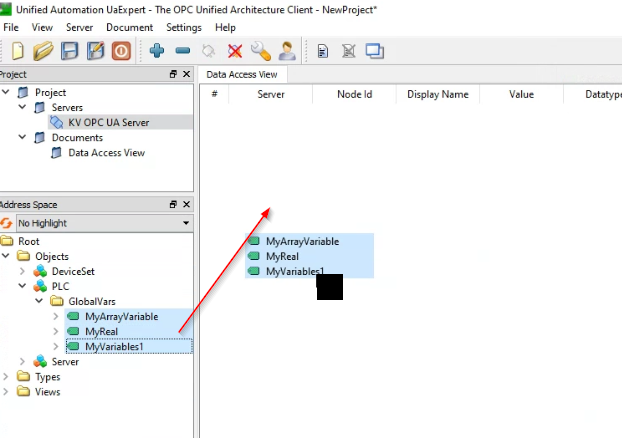The image size is (622, 438).
Task: Collapse the Objects folder node
Action: [x=6, y=256]
